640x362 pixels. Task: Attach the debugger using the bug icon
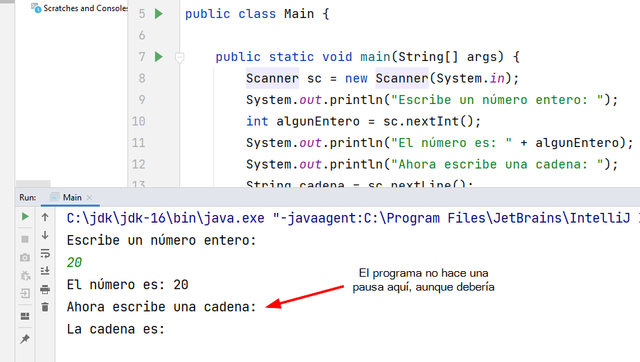click(x=25, y=275)
